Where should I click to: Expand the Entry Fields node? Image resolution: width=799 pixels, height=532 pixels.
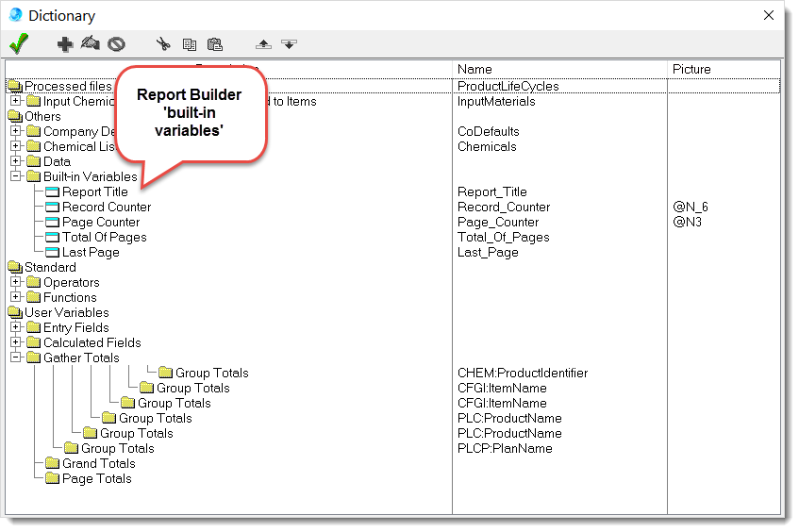tap(16, 327)
